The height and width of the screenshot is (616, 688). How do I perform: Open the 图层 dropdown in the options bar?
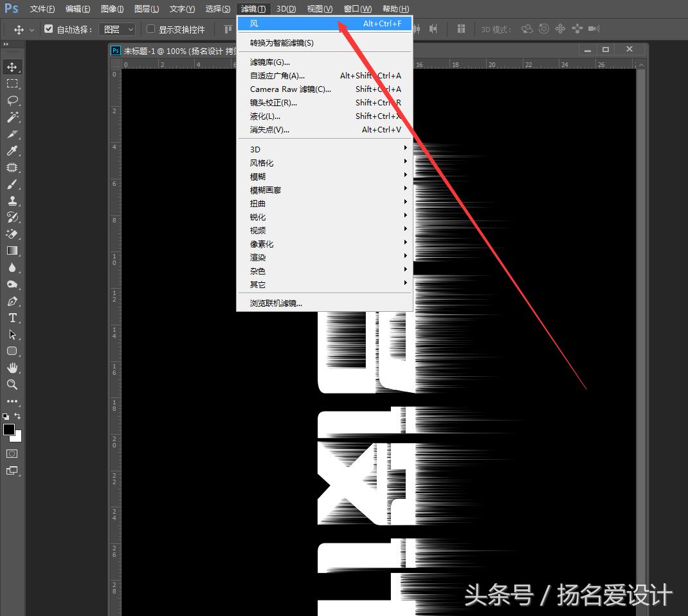[x=116, y=29]
